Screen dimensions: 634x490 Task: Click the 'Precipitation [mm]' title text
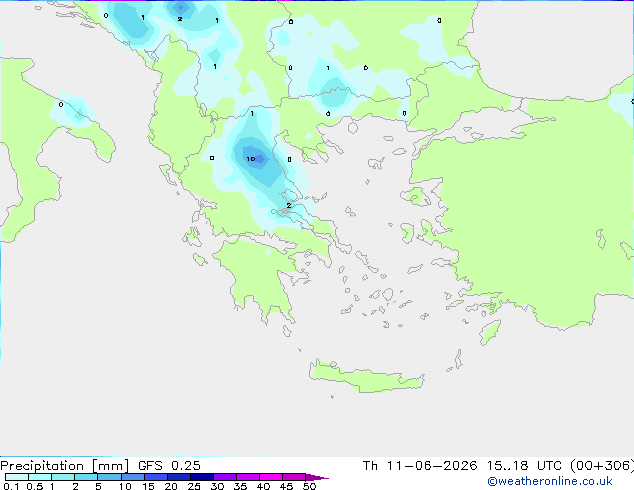click(65, 466)
